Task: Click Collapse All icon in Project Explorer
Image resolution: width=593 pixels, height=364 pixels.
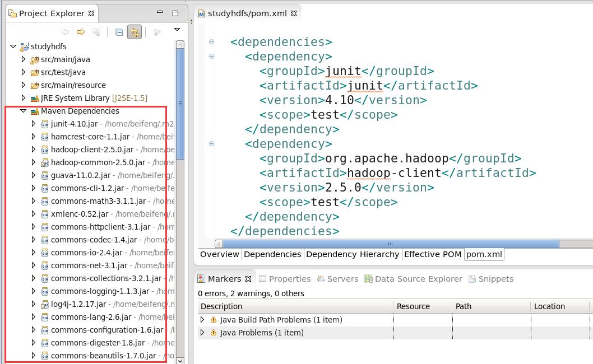Action: click(119, 32)
